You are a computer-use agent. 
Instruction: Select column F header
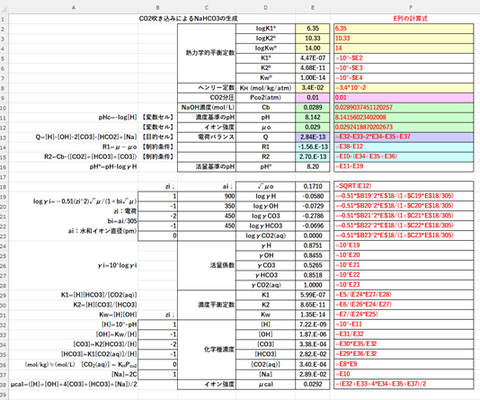point(411,7)
